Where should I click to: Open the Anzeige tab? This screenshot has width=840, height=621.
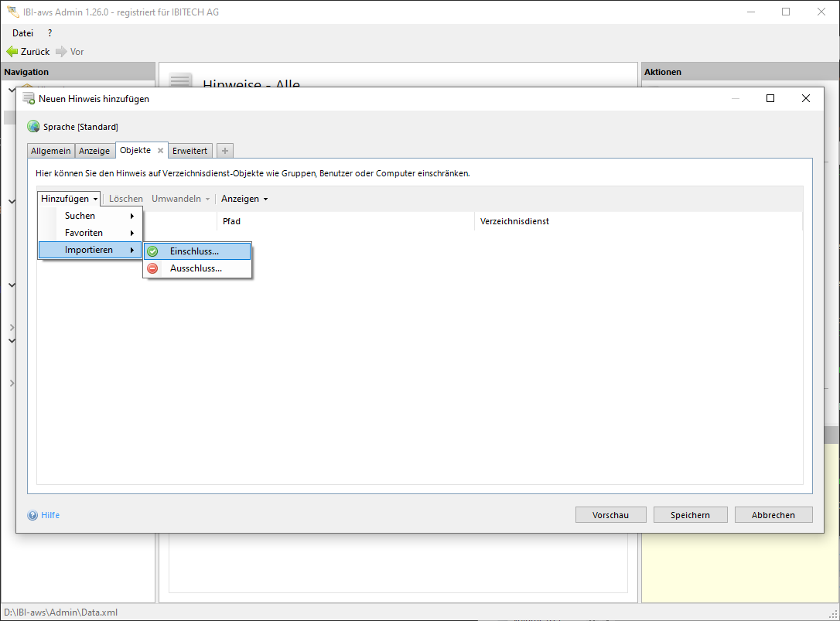pos(94,151)
